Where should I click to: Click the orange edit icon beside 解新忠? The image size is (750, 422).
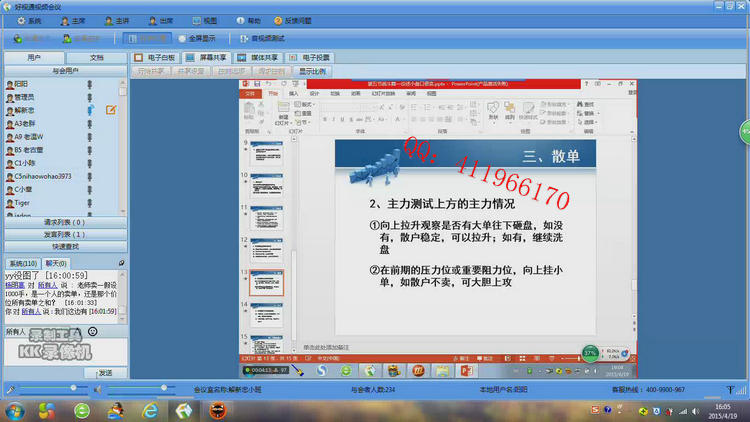[x=111, y=111]
